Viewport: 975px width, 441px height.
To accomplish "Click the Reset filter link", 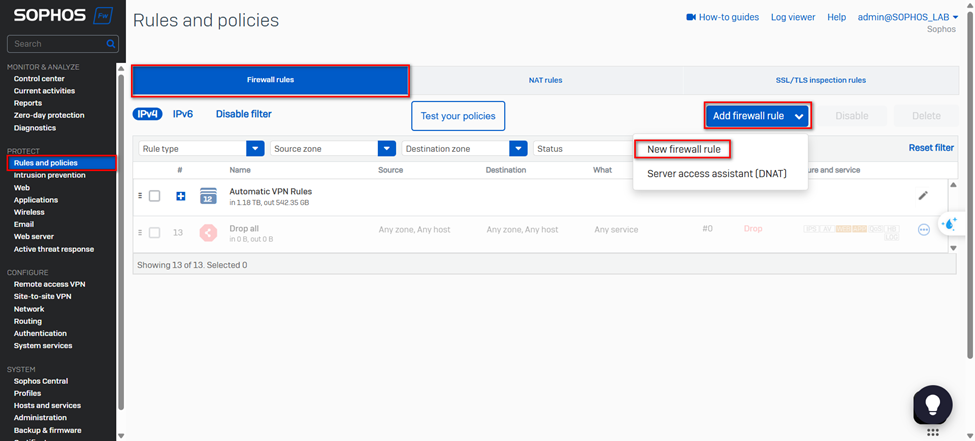I will [x=930, y=148].
